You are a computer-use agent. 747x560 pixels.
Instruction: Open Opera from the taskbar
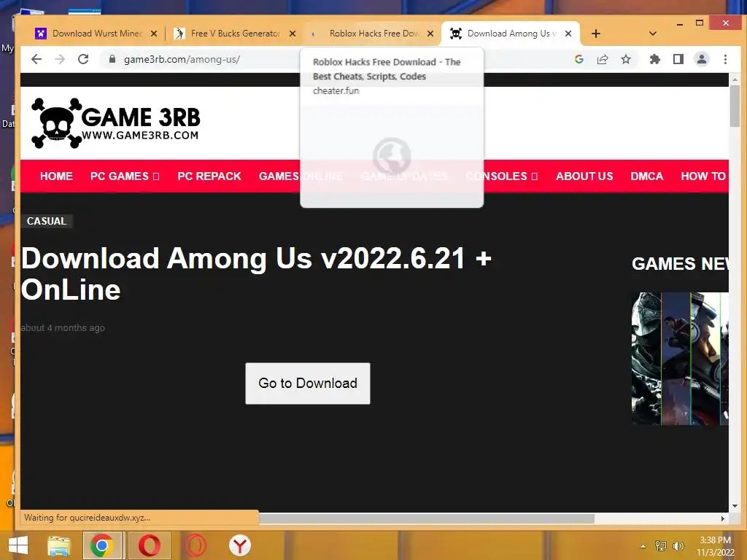pos(149,545)
